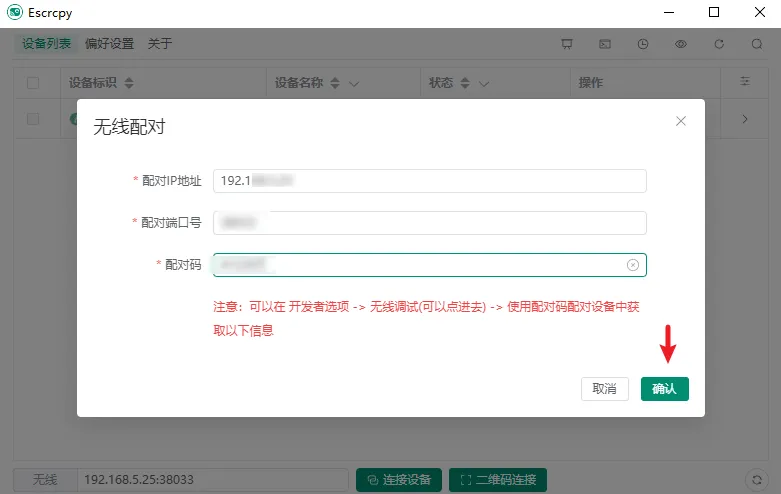
Task: Sort by the 设备标识 column arrows
Action: pyautogui.click(x=129, y=83)
